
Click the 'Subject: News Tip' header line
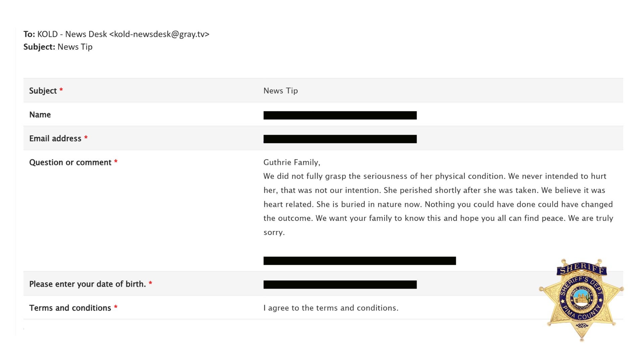(58, 47)
